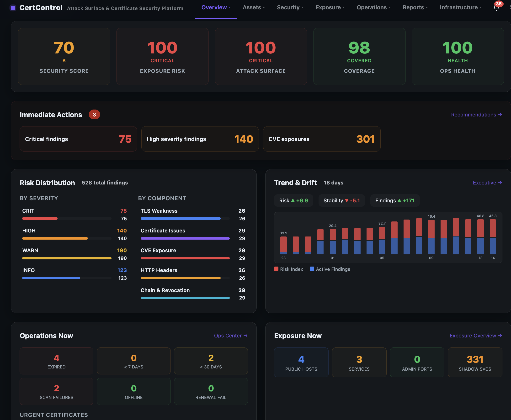511x420 pixels.
Task: Toggle the Active Findings legend entry
Action: click(330, 269)
